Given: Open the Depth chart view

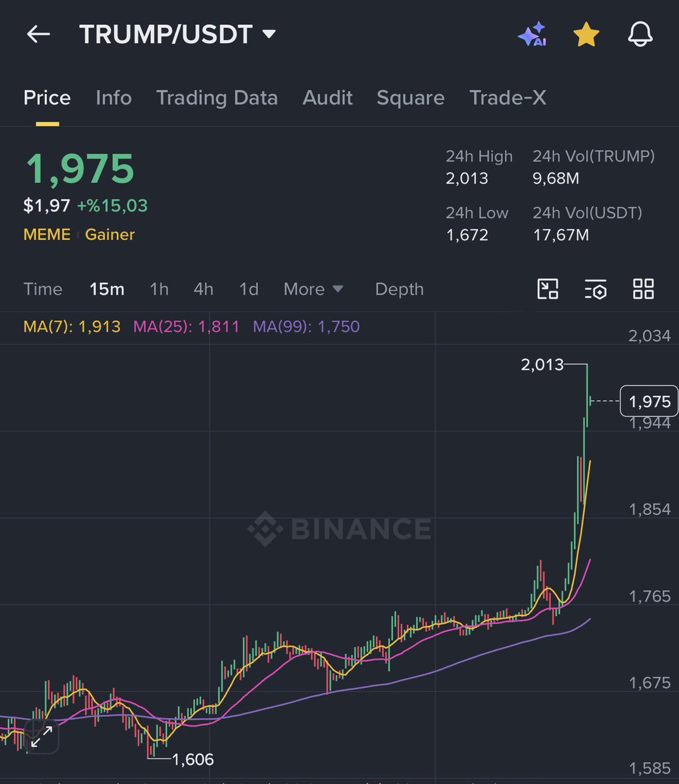Looking at the screenshot, I should [x=400, y=289].
